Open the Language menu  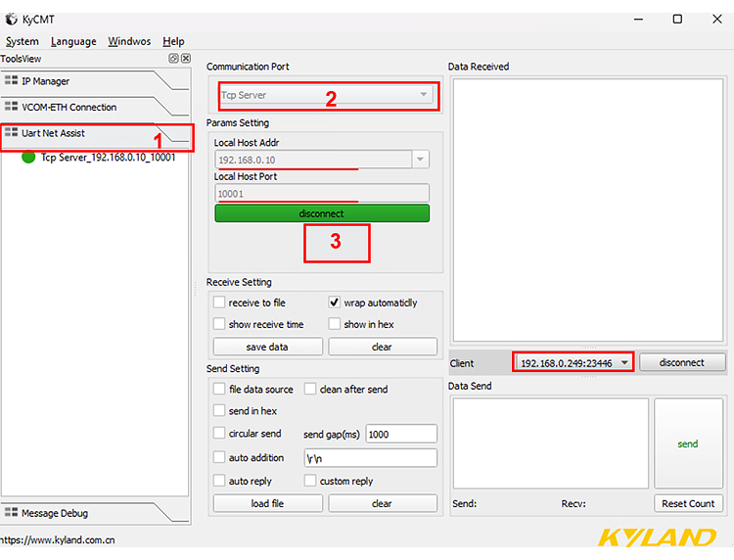[73, 41]
